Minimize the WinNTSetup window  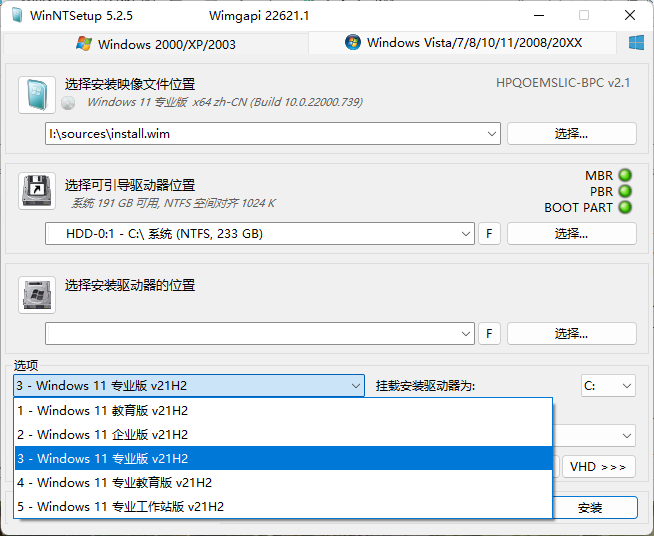click(x=539, y=15)
